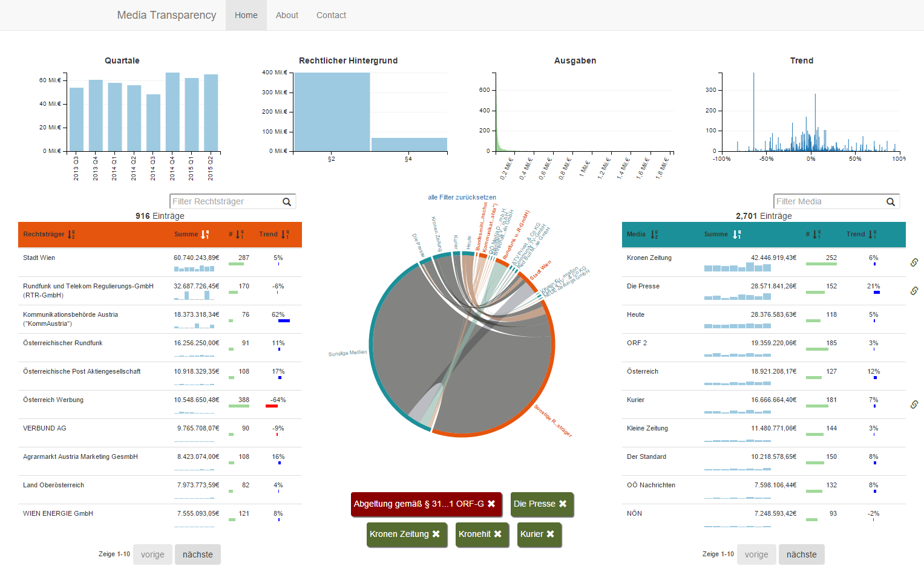Click 'nächste' under the Media table
The height and width of the screenshot is (575, 924).
click(x=802, y=554)
